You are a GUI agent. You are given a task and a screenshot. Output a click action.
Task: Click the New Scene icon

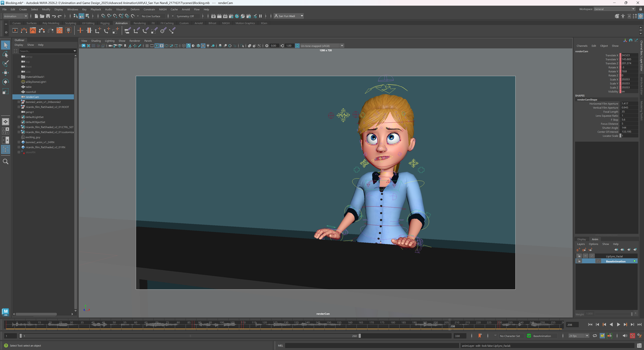click(36, 16)
